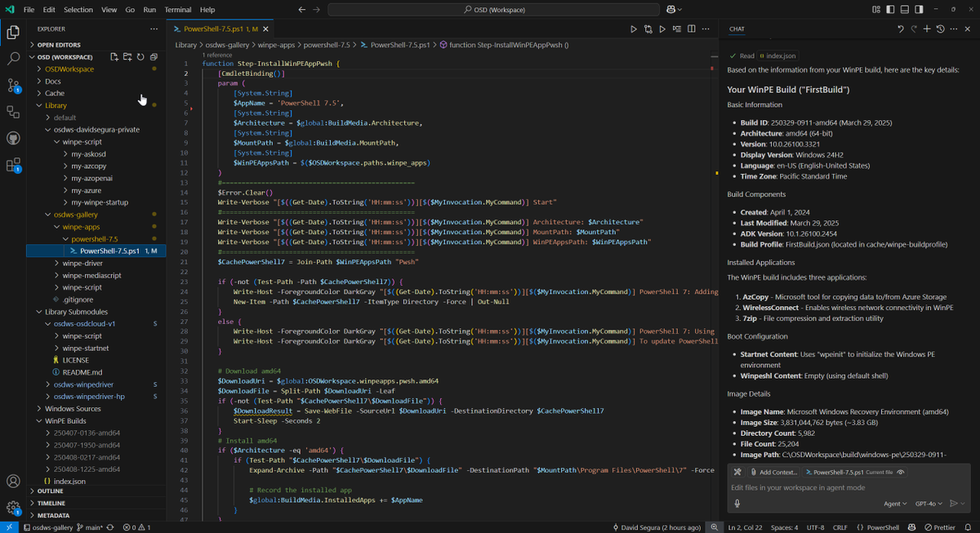Refresh the Explorer file tree
The width and height of the screenshot is (980, 533).
[140, 57]
